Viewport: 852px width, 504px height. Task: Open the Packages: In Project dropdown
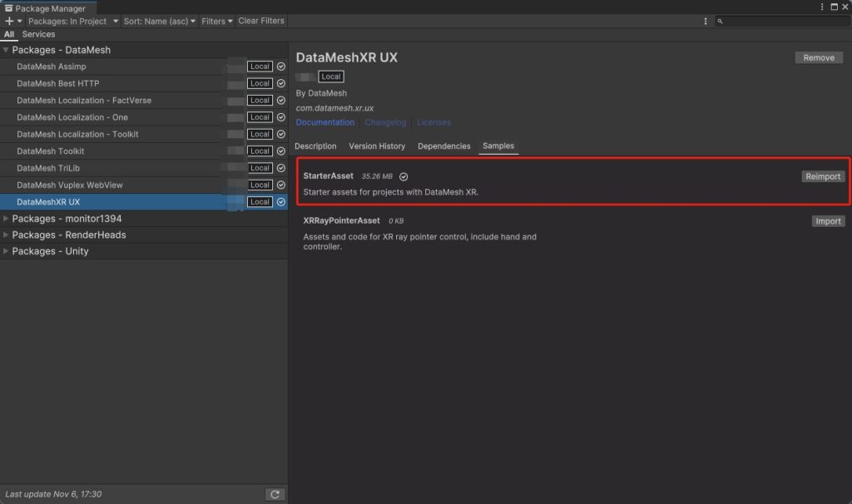73,21
